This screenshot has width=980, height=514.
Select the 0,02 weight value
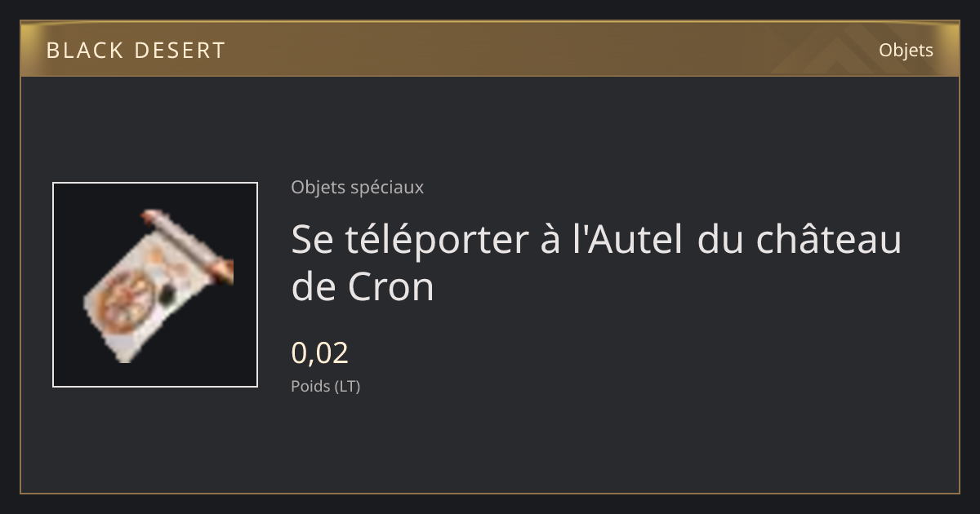(319, 352)
